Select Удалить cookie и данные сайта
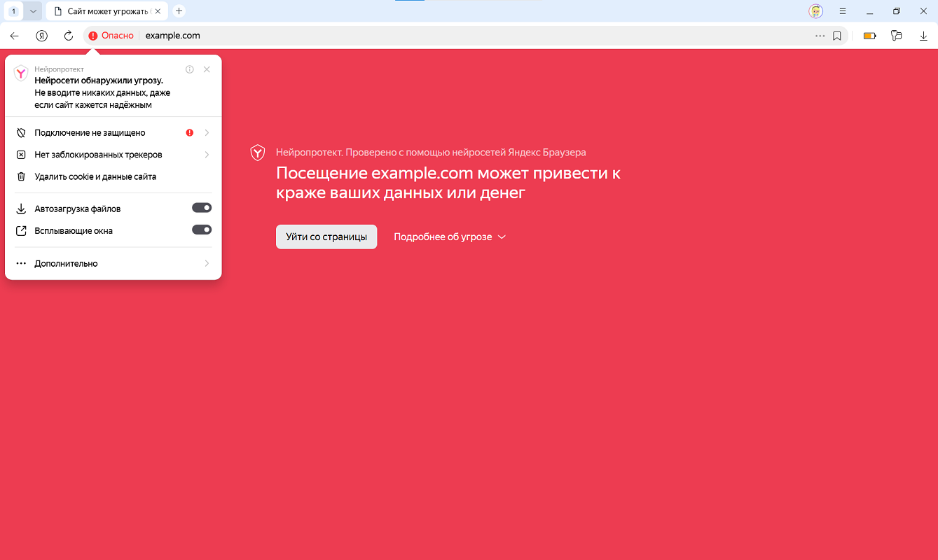 click(x=95, y=177)
